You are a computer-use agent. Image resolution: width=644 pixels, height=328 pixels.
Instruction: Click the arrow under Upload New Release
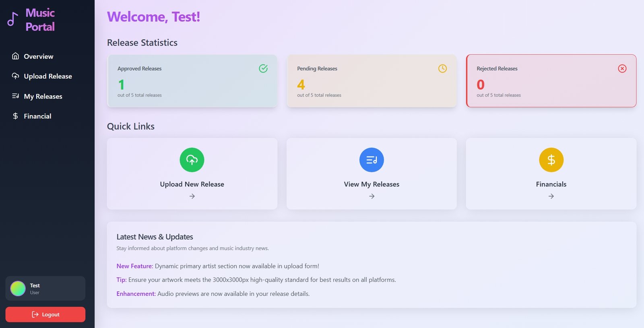(x=192, y=196)
